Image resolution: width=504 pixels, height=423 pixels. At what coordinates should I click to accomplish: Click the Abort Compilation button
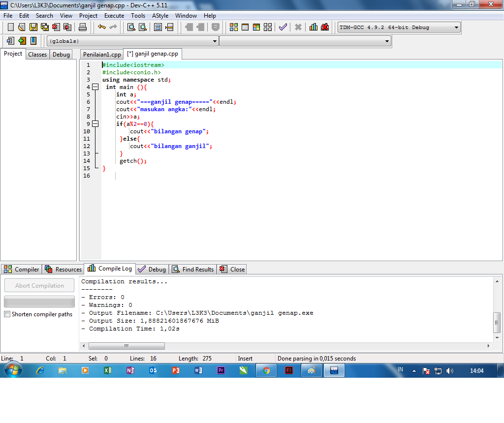click(39, 285)
